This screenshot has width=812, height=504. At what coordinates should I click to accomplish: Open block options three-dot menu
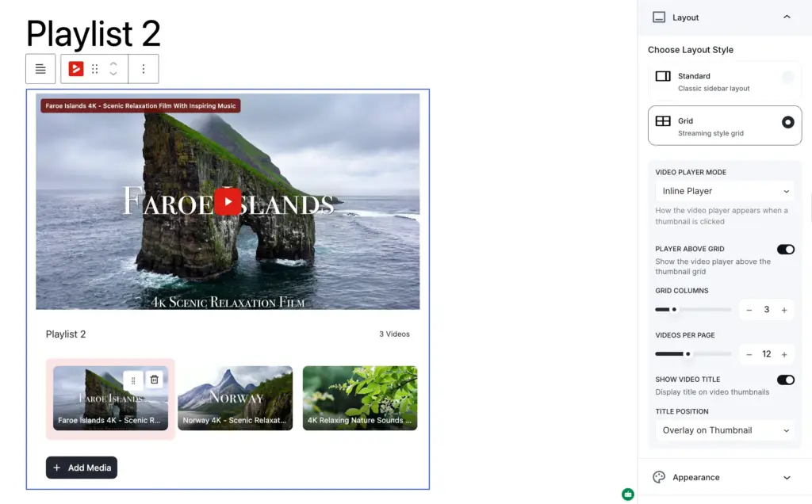[144, 69]
